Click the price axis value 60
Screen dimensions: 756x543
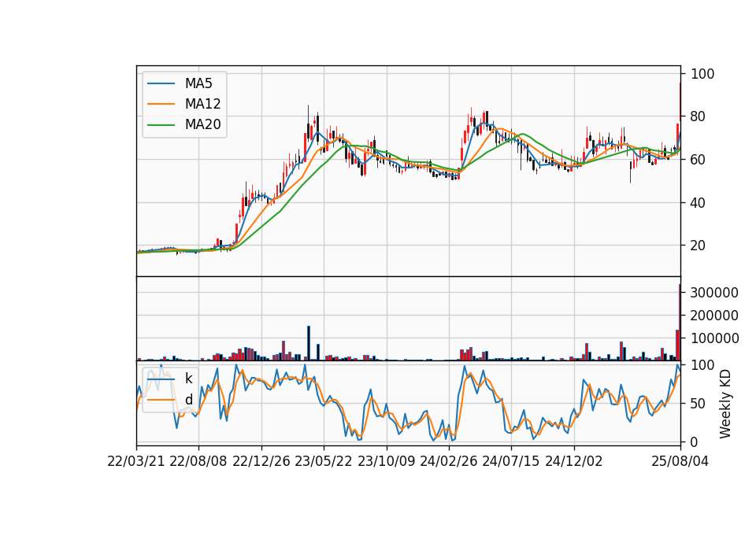tap(699, 160)
